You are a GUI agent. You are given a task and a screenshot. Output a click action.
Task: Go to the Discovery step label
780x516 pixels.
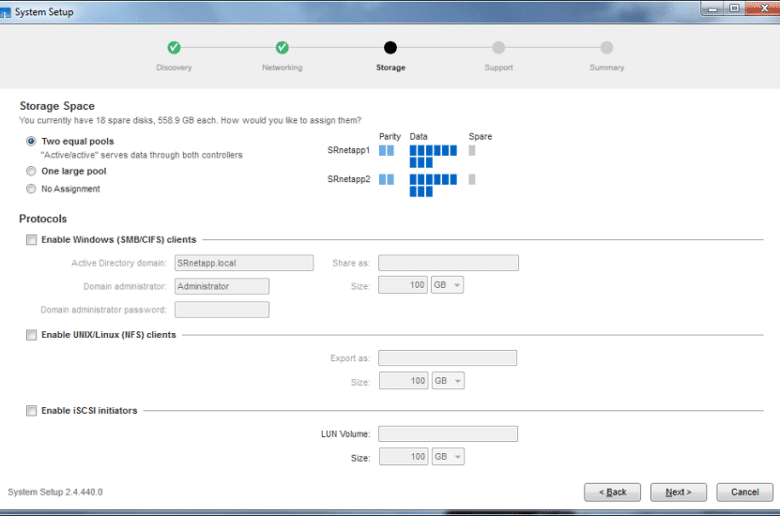point(174,68)
